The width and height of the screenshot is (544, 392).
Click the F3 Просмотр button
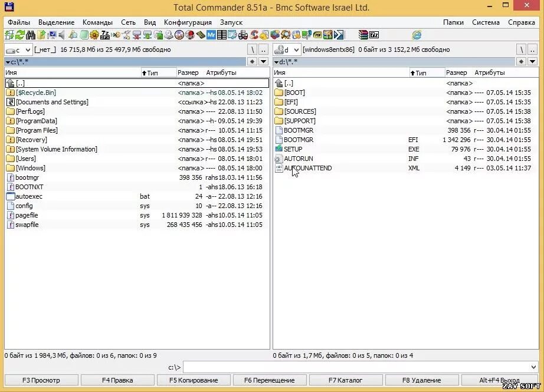tap(41, 380)
